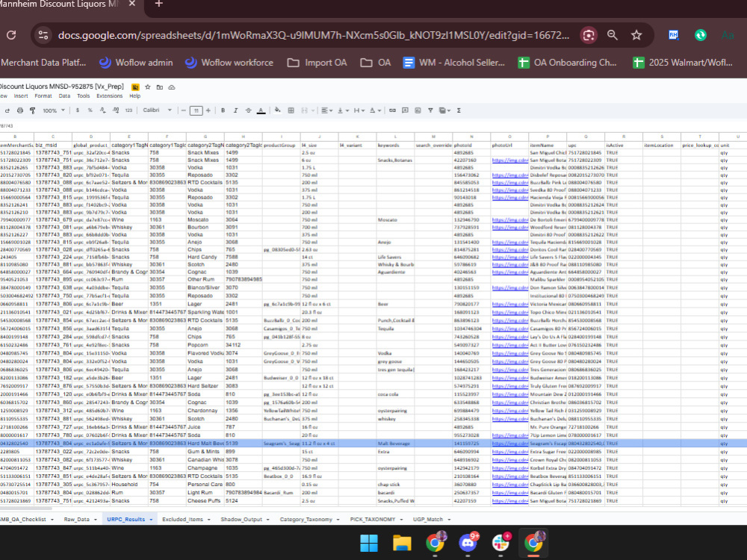Open the Format menu
The height and width of the screenshot is (560, 747).
point(43,96)
